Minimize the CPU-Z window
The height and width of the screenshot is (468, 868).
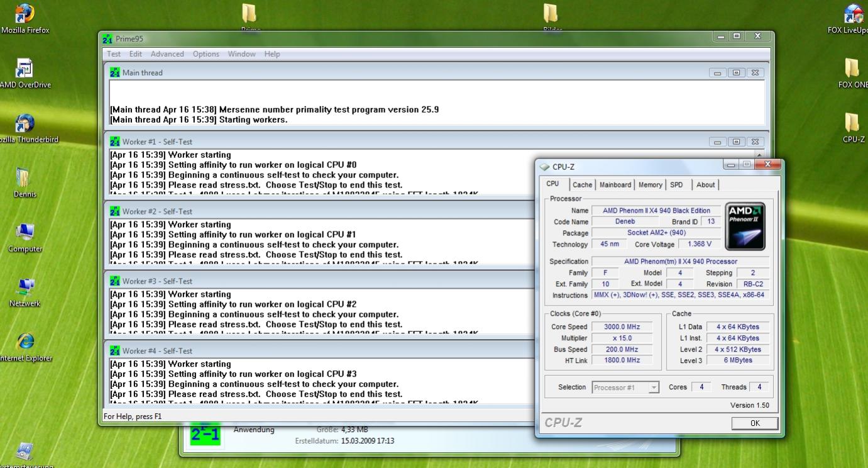pyautogui.click(x=731, y=164)
